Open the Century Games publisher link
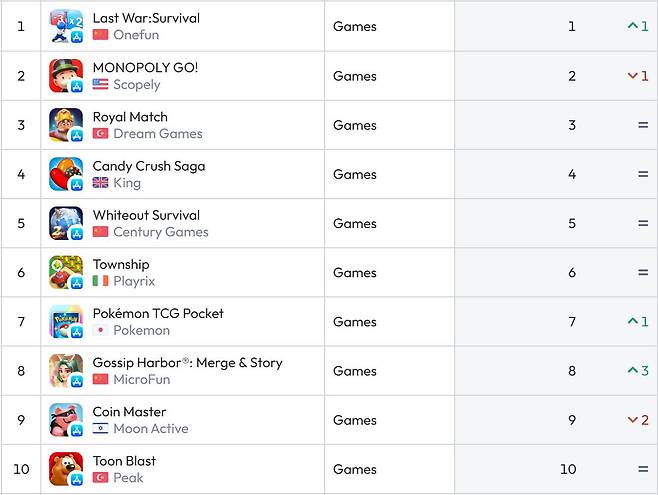 pos(160,232)
